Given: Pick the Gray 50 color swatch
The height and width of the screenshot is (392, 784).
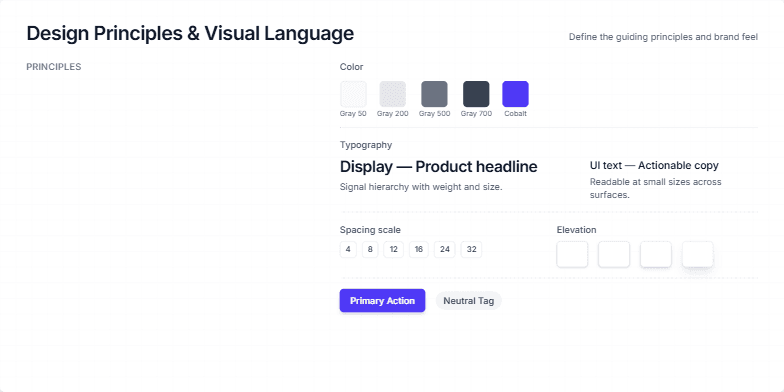Looking at the screenshot, I should (354, 94).
